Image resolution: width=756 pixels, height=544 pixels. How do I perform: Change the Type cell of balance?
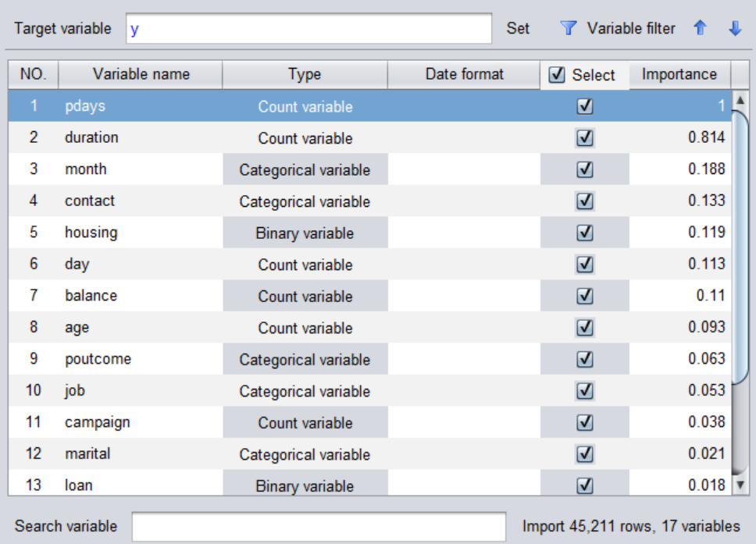[x=305, y=297]
